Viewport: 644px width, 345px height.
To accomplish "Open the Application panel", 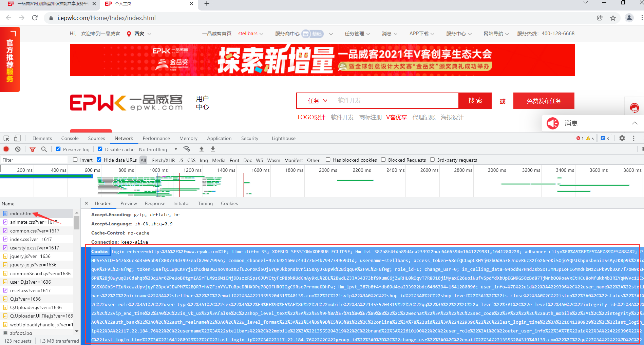I will click(219, 138).
